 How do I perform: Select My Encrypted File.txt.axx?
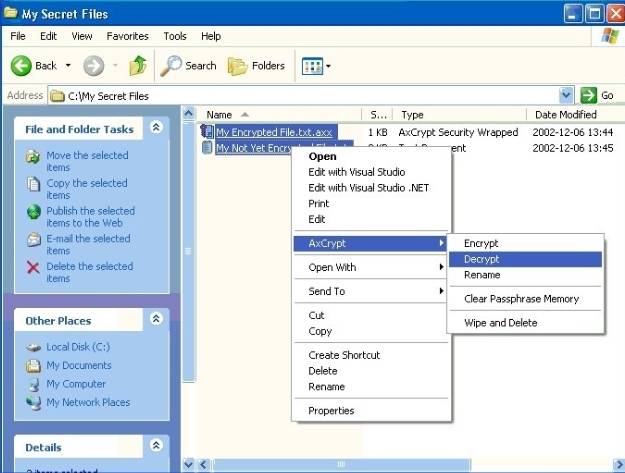click(274, 132)
